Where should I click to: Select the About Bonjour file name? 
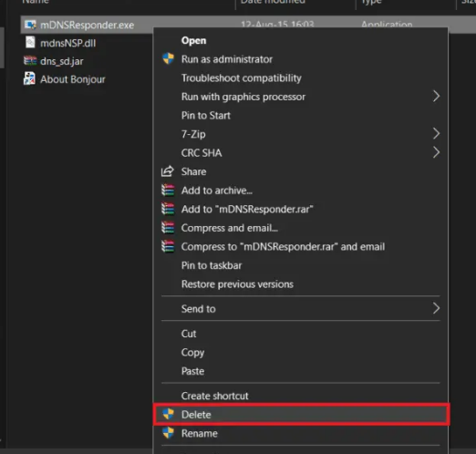click(x=73, y=79)
